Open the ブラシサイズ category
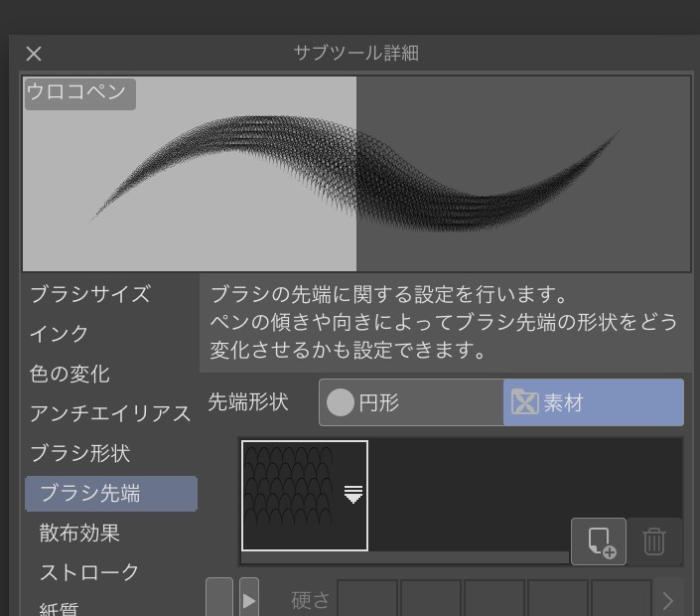The width and height of the screenshot is (700, 616). coord(90,294)
